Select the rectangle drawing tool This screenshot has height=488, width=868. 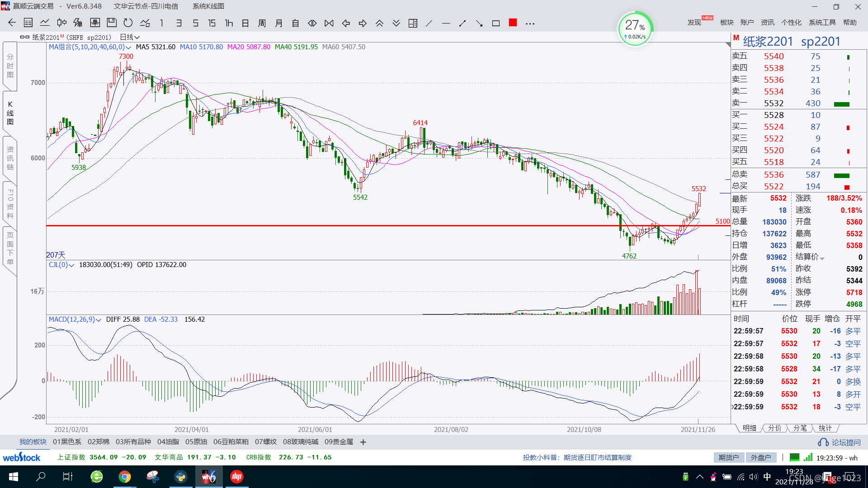(x=496, y=23)
